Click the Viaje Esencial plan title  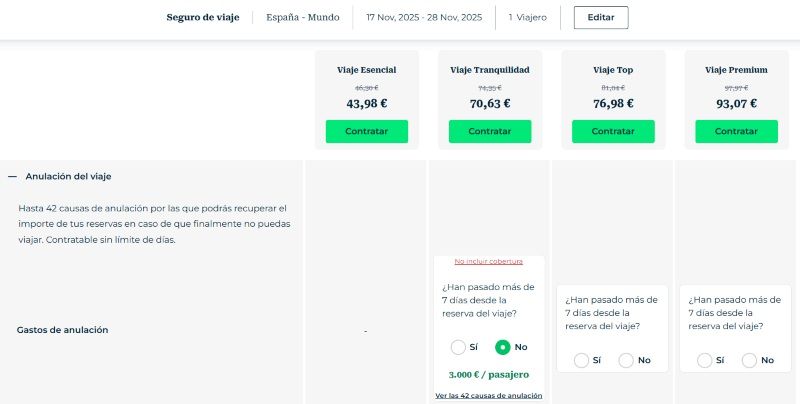pos(367,70)
